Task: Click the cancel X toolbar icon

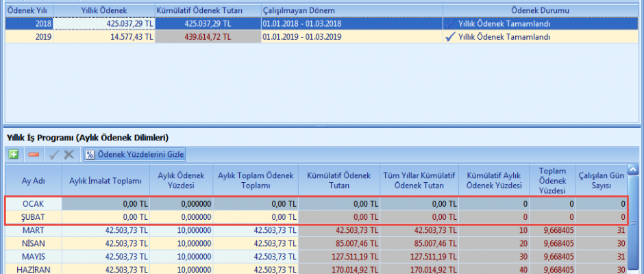Action: [69, 155]
